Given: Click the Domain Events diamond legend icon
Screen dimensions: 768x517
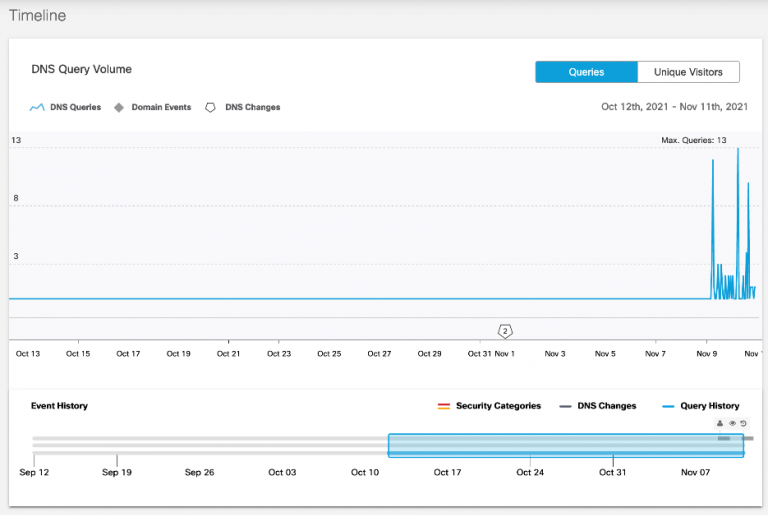Looking at the screenshot, I should click(120, 107).
